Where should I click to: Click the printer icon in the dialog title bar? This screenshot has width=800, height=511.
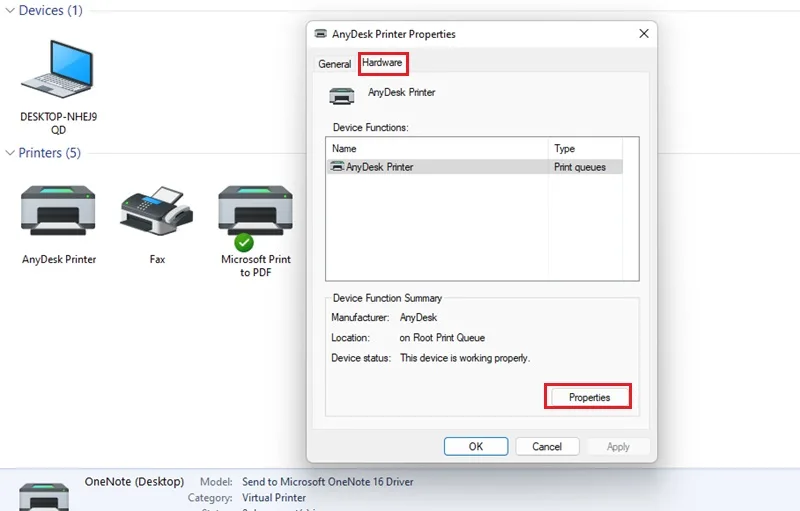click(320, 34)
